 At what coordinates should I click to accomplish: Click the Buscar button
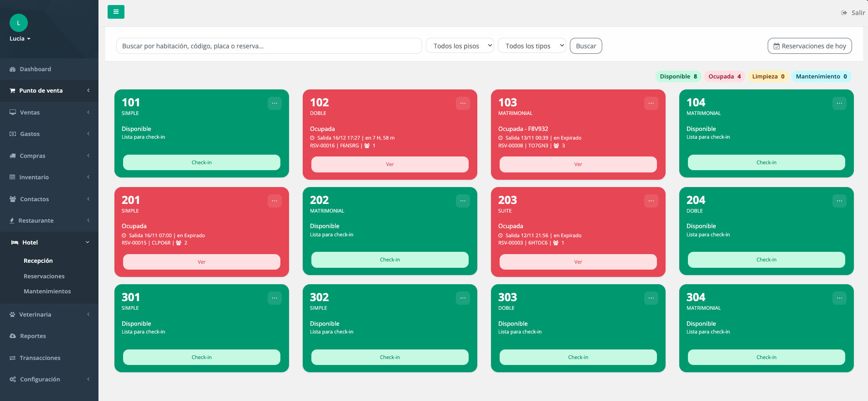[x=586, y=46]
